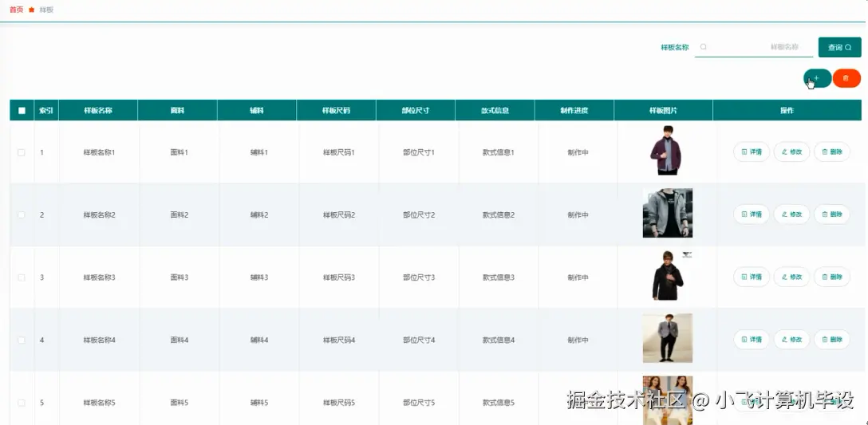Viewport: 868px width, 425px height.
Task: Check the checkbox for row 样板名称3
Action: [22, 277]
